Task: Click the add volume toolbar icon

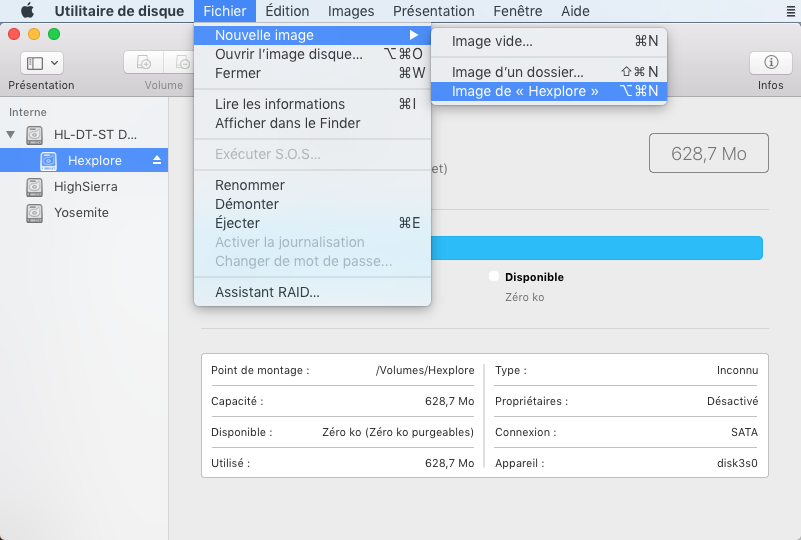Action: (144, 63)
